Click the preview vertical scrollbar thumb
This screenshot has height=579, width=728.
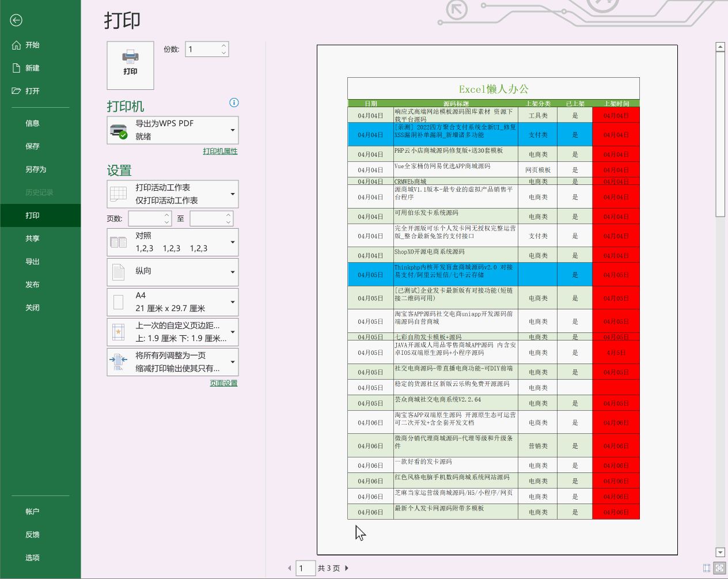[x=720, y=134]
